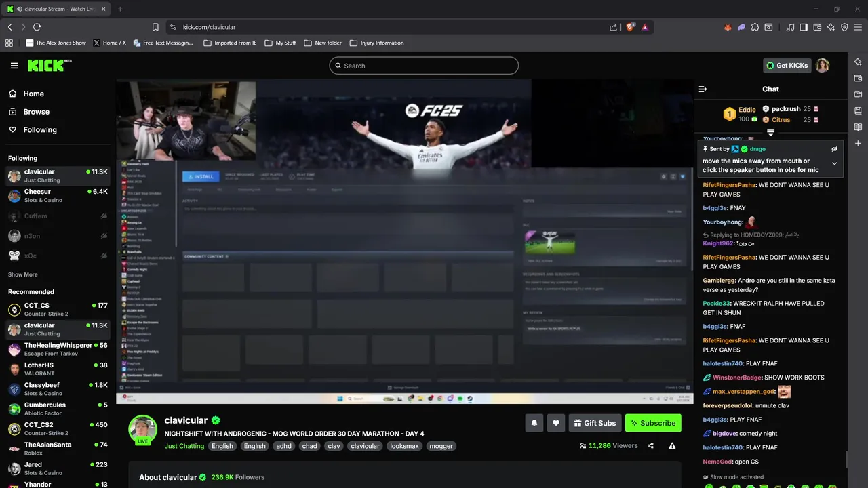Select the adhd tag
Image resolution: width=868 pixels, height=488 pixels.
[x=283, y=446]
